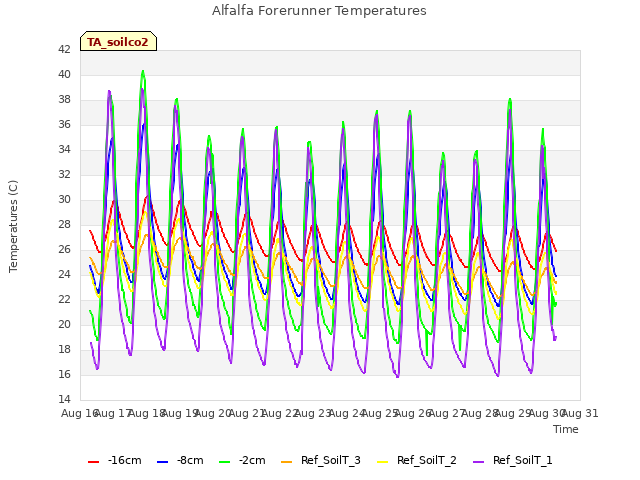The height and width of the screenshot is (480, 640).
Task: Click the green -2cm legend color marker
Action: click(x=224, y=462)
